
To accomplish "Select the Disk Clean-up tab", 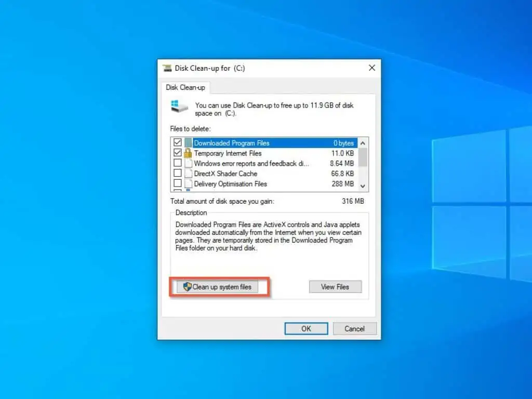I will tap(185, 87).
